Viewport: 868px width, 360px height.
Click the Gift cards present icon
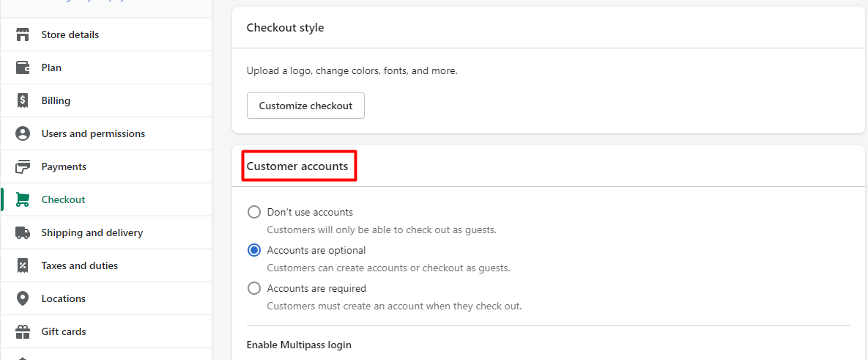pyautogui.click(x=23, y=331)
